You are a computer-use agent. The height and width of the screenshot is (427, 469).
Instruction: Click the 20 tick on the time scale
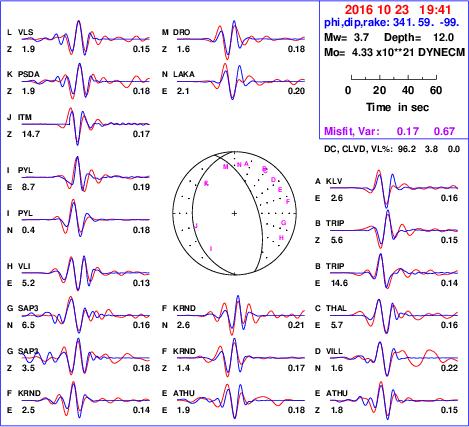[379, 90]
